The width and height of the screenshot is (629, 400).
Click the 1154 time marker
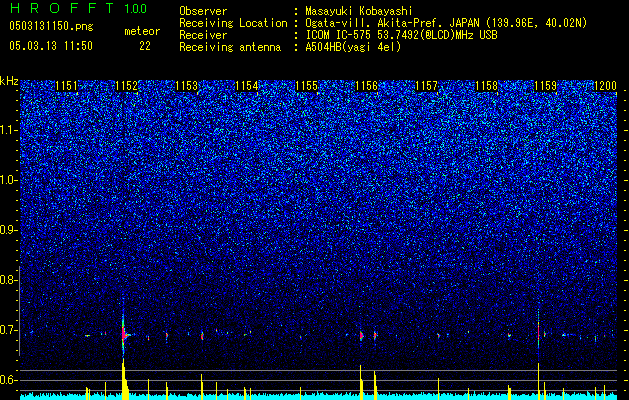coord(246,86)
